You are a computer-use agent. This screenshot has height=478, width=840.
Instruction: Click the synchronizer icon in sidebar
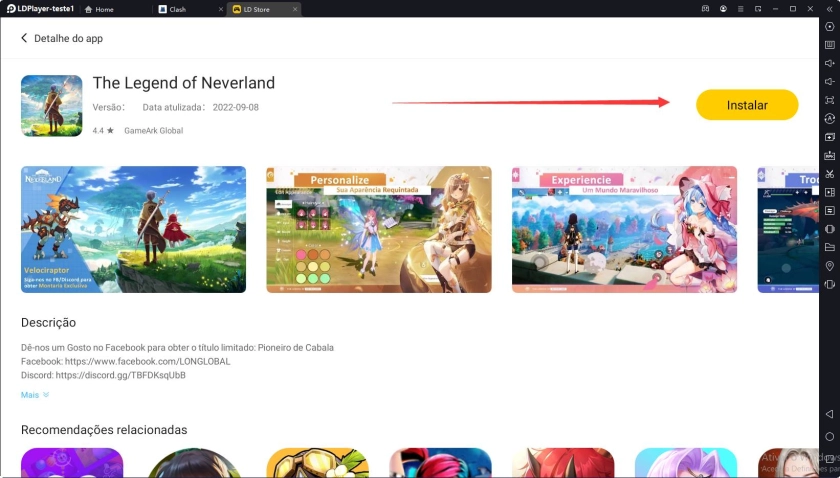(830, 211)
